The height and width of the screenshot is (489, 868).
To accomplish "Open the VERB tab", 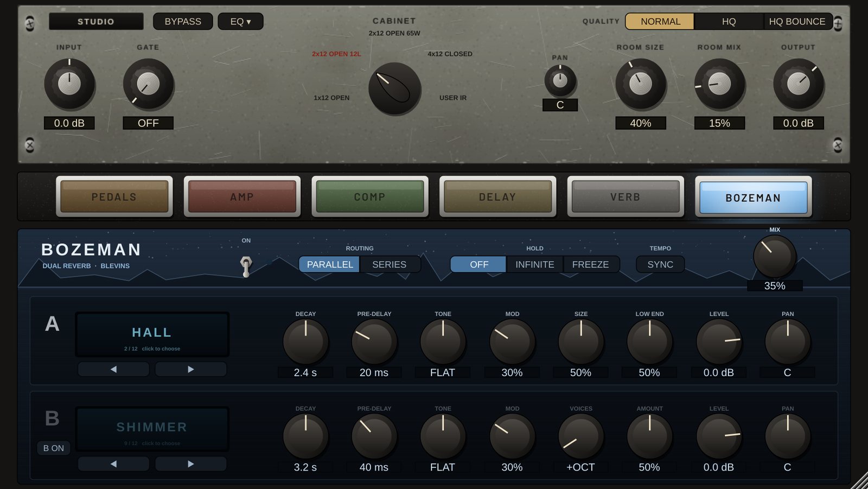I will pyautogui.click(x=626, y=196).
